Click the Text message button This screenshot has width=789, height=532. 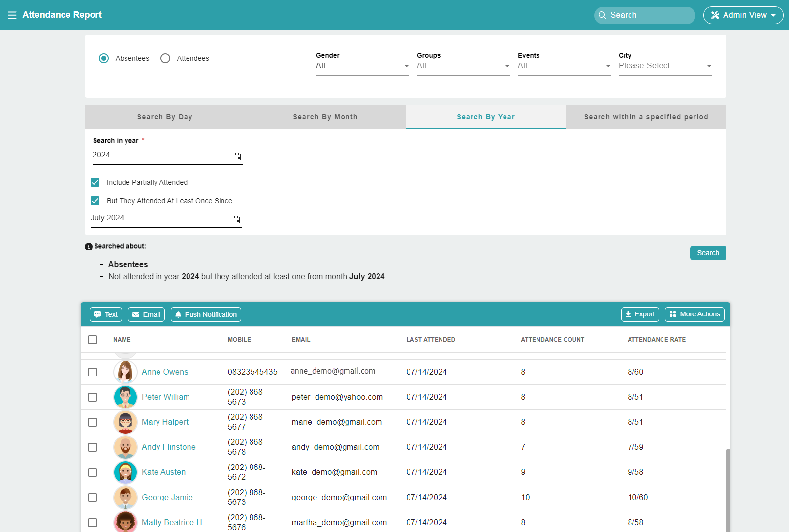click(x=106, y=314)
